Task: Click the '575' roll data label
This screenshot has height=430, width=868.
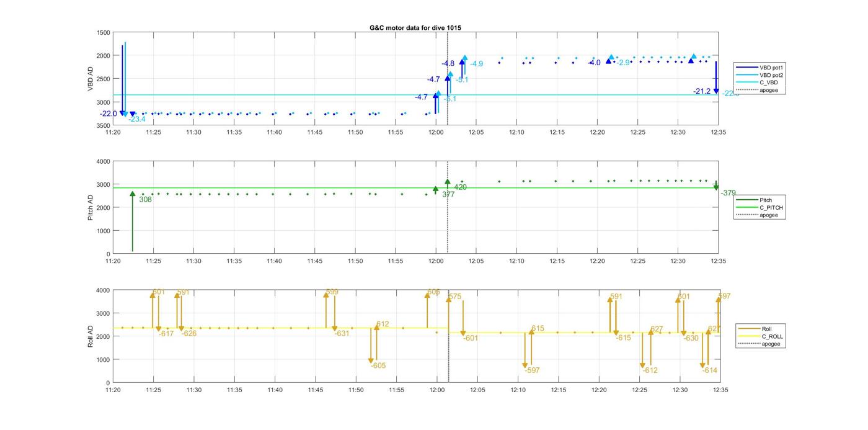Action: click(x=455, y=297)
